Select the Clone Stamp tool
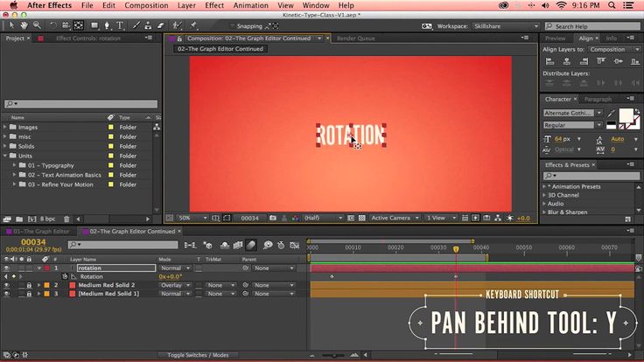The image size is (644, 362). coord(148,25)
